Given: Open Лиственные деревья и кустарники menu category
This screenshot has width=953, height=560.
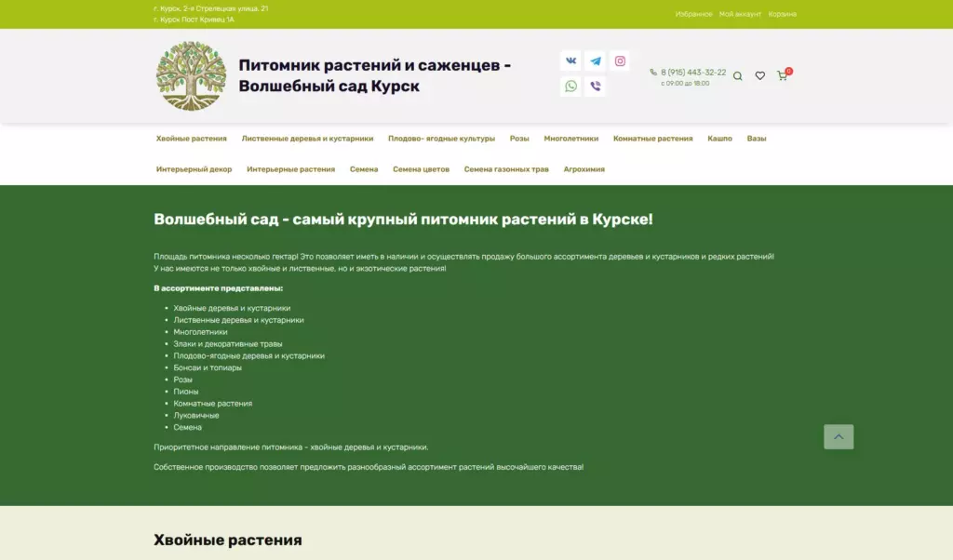Looking at the screenshot, I should [x=307, y=139].
